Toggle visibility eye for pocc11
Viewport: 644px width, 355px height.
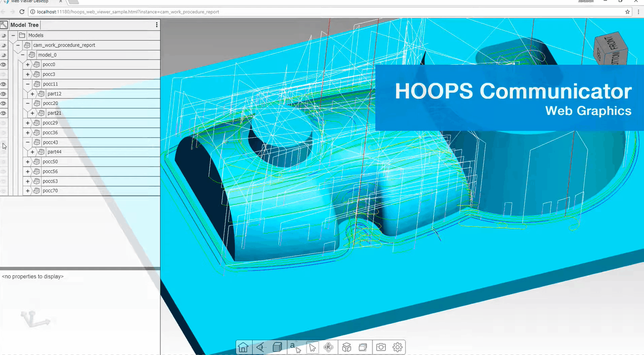point(3,84)
